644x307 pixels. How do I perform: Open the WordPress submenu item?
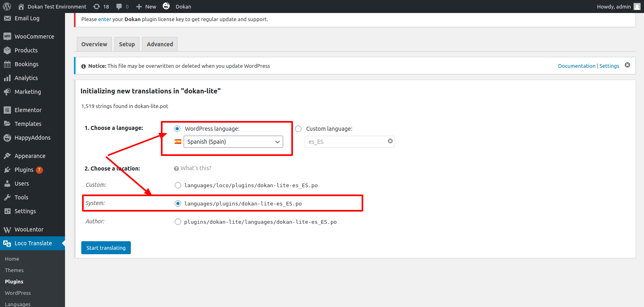click(x=18, y=293)
